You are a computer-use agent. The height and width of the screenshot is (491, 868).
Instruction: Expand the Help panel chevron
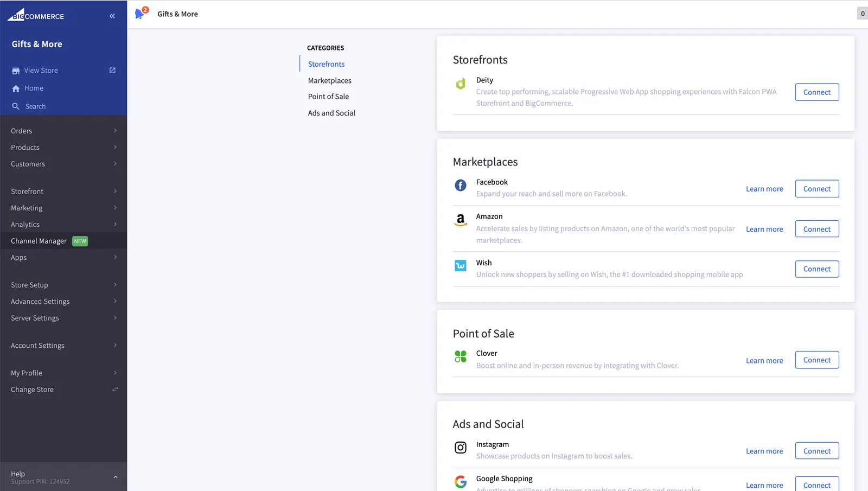click(x=115, y=477)
